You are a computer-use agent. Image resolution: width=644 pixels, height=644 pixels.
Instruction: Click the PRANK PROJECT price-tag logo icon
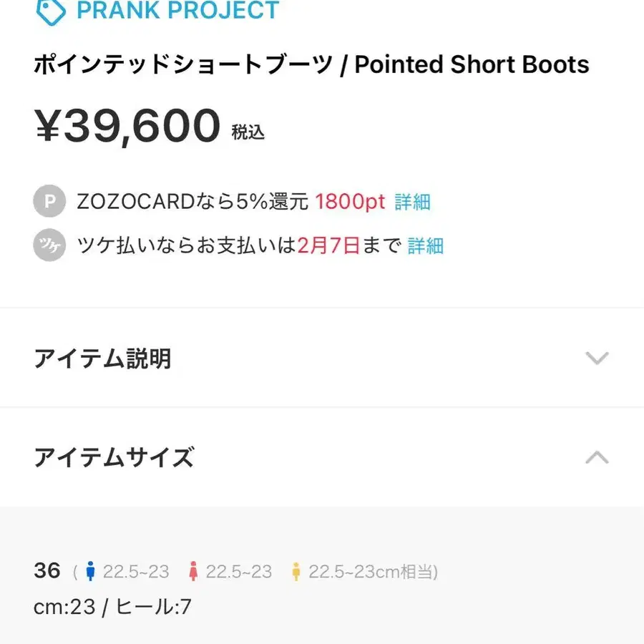49,10
